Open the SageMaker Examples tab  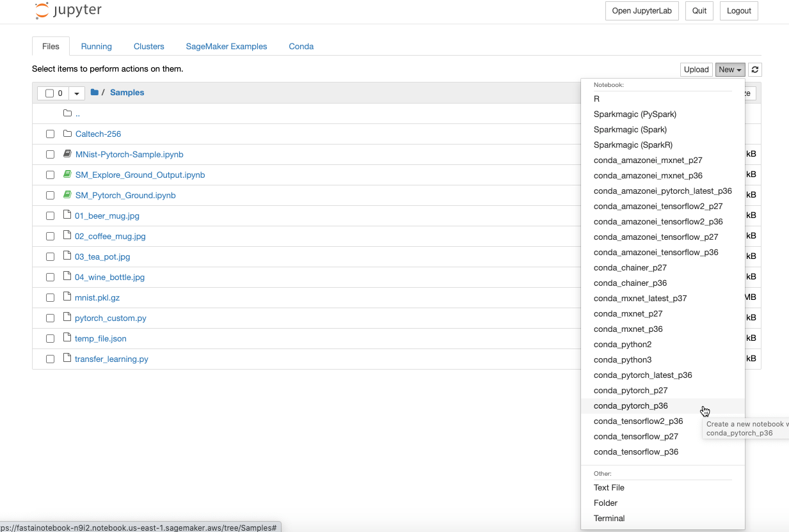(x=227, y=47)
